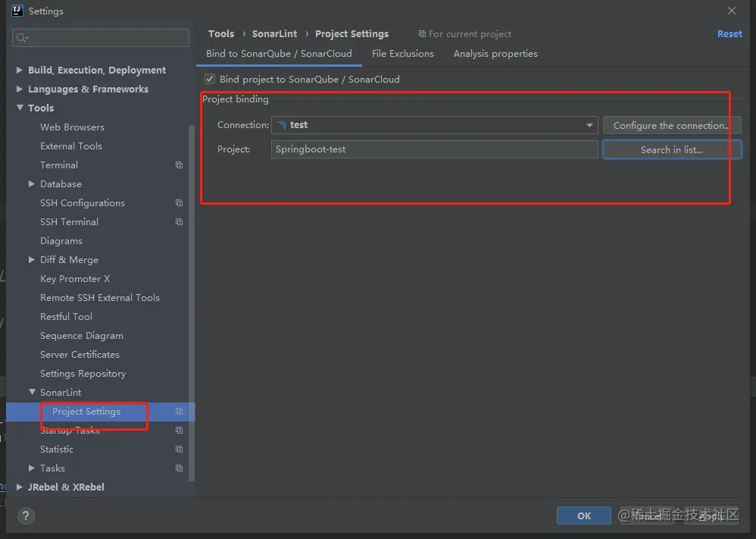This screenshot has width=756, height=539.
Task: Expand Build, Execution, Deployment section
Action: (x=19, y=70)
